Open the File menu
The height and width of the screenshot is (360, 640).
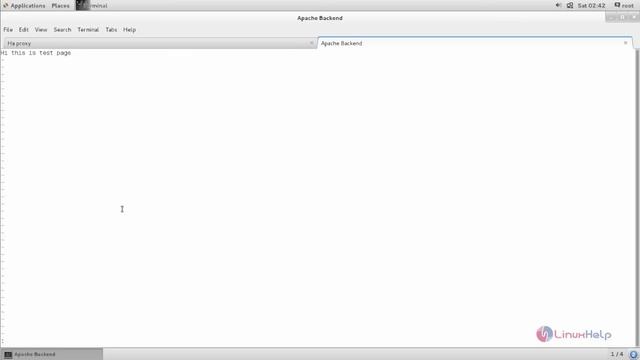click(x=8, y=30)
